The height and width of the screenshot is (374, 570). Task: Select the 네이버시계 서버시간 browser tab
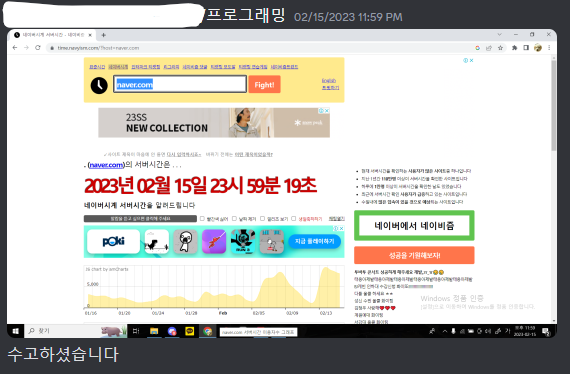[x=53, y=35]
